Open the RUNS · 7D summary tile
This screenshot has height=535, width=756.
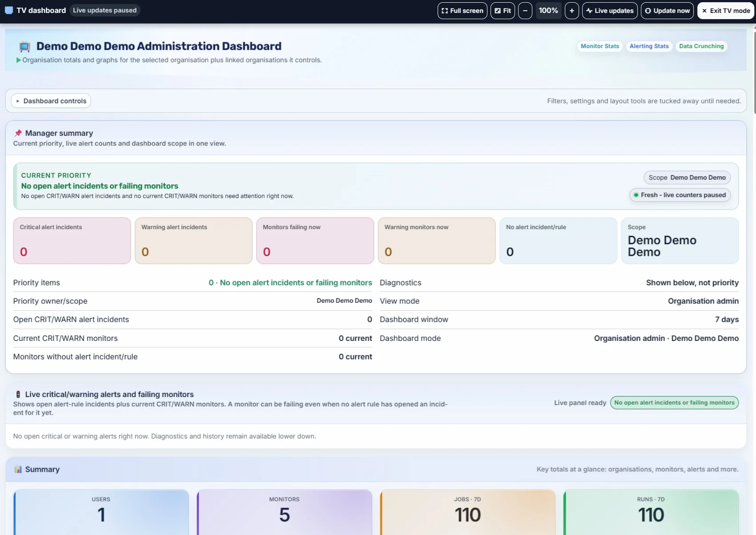[651, 512]
